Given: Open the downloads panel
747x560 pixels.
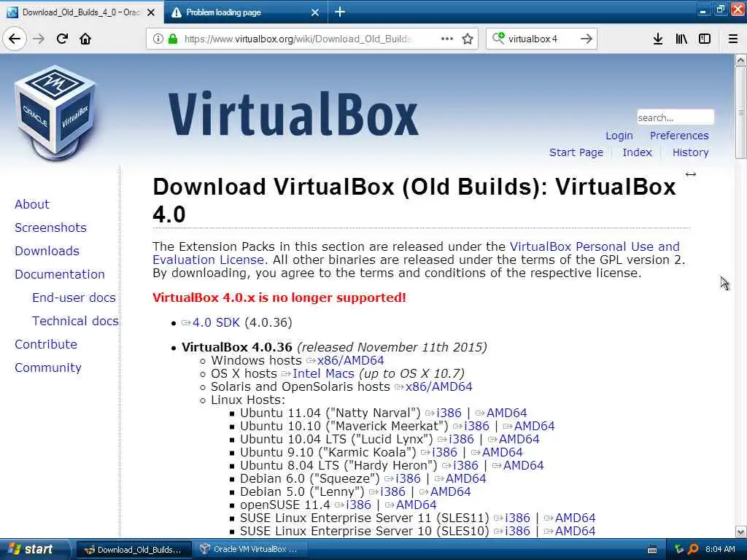Looking at the screenshot, I should (x=657, y=39).
